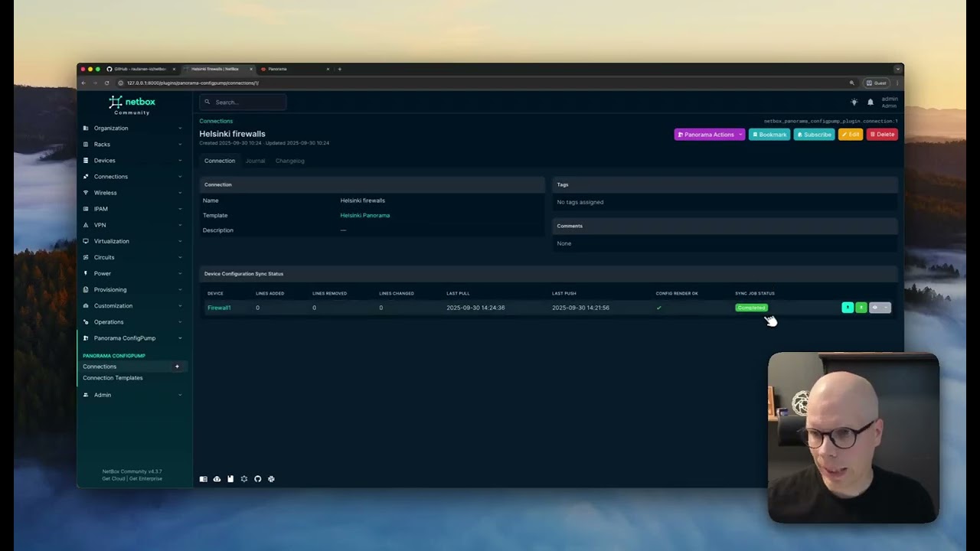
Task: Click the Bookmark button
Action: tap(769, 135)
